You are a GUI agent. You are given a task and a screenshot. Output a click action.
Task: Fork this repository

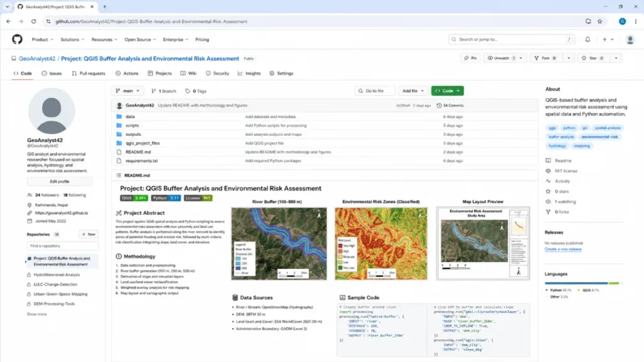click(x=547, y=58)
